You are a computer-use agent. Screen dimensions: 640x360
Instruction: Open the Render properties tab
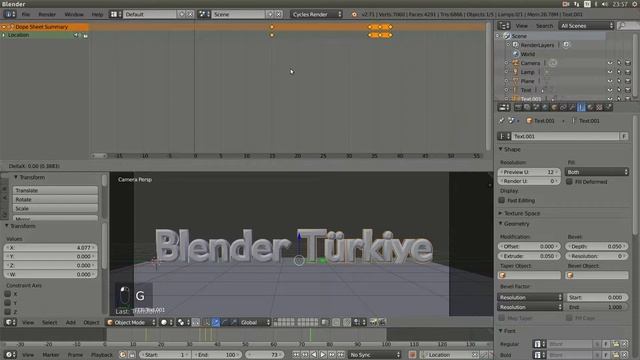coord(518,107)
